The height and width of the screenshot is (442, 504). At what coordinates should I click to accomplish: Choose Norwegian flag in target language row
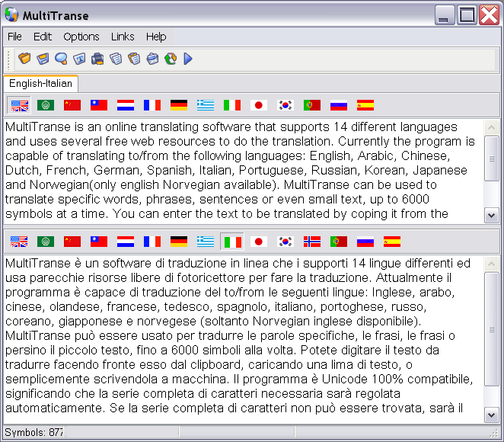pos(312,242)
